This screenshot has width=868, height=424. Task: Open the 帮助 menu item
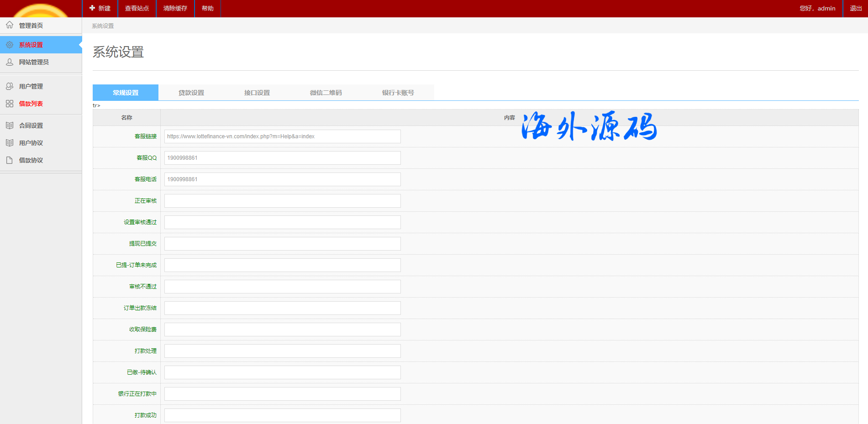click(208, 8)
